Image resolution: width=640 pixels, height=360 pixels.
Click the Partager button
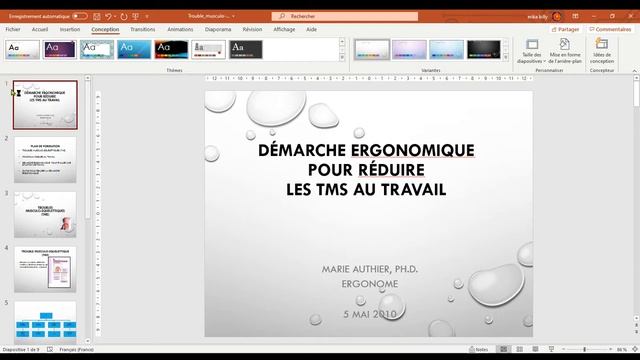pyautogui.click(x=565, y=29)
